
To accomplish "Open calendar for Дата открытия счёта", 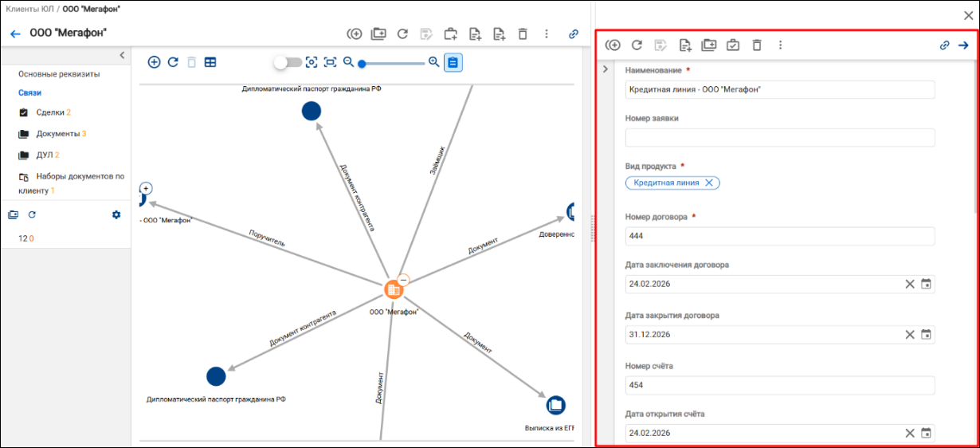I will 926,433.
